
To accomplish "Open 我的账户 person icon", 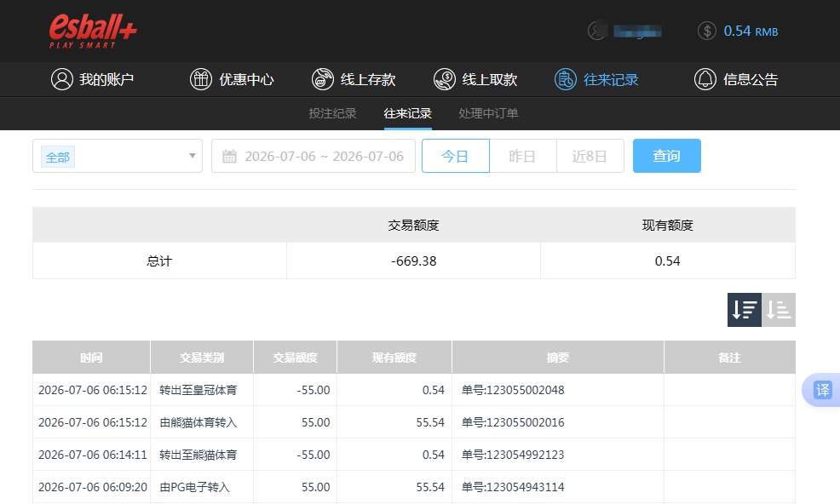I will [x=62, y=79].
